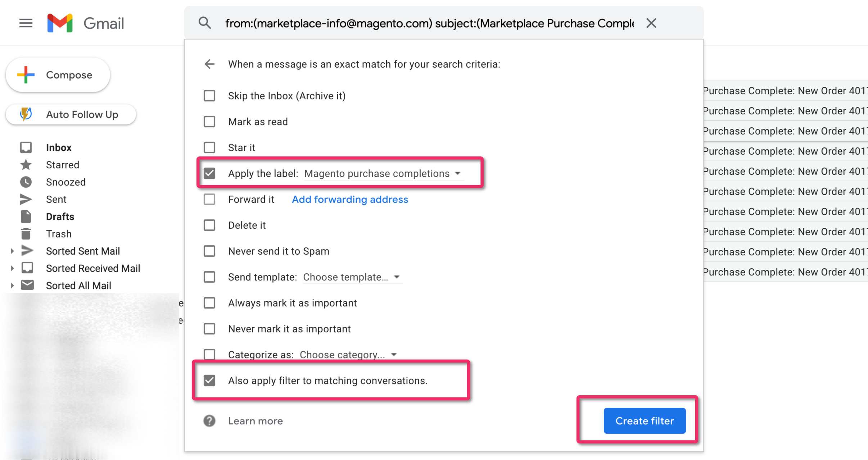Open the first Purchase Complete email row
The image size is (868, 460).
click(786, 91)
